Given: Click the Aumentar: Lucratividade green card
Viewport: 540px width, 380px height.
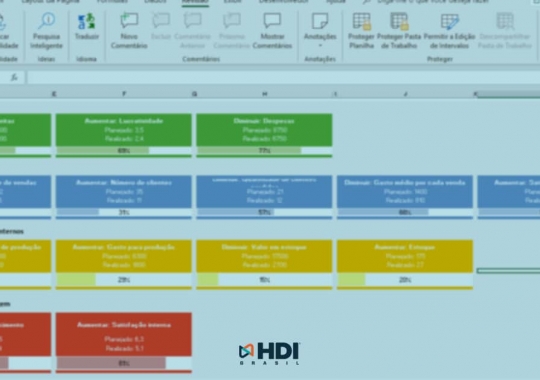Looking at the screenshot, I should point(124,130).
